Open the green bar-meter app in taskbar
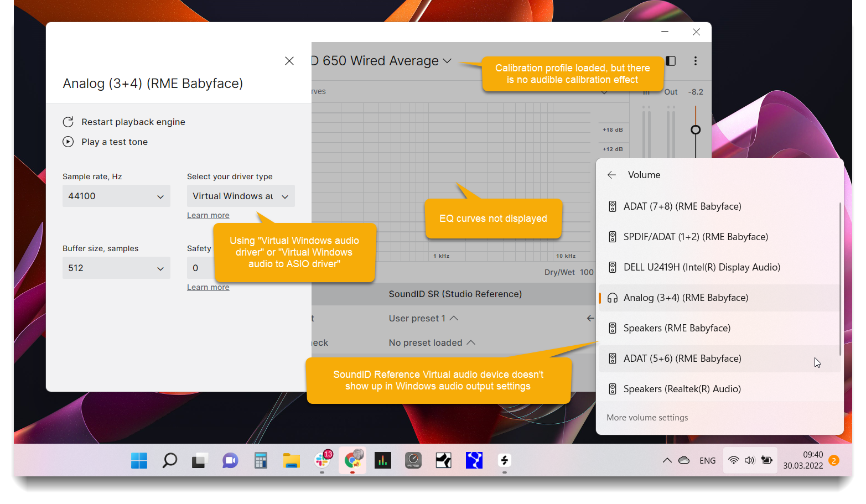 [383, 460]
